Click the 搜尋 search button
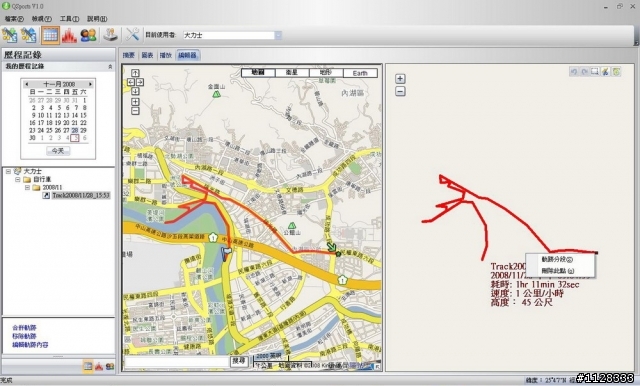This screenshot has height=386, width=640. click(239, 362)
